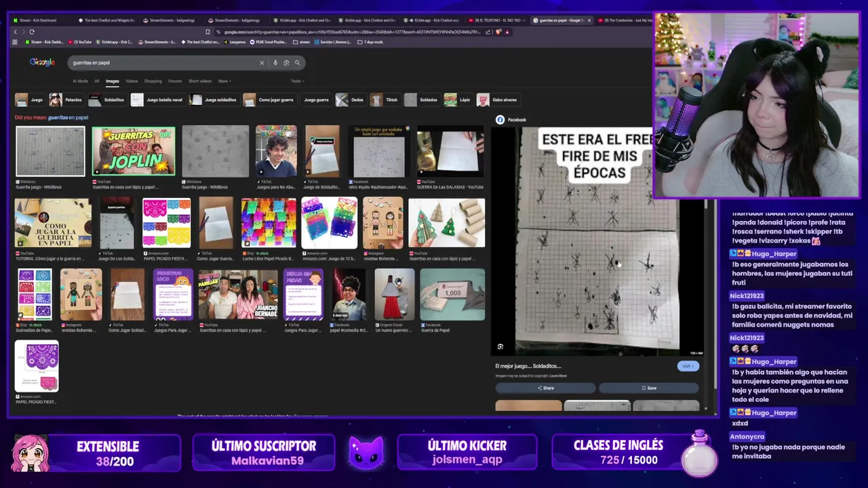868x488 pixels.
Task: Open the Guerra de Papel 1,000 bill thumbnail
Action: click(x=452, y=294)
